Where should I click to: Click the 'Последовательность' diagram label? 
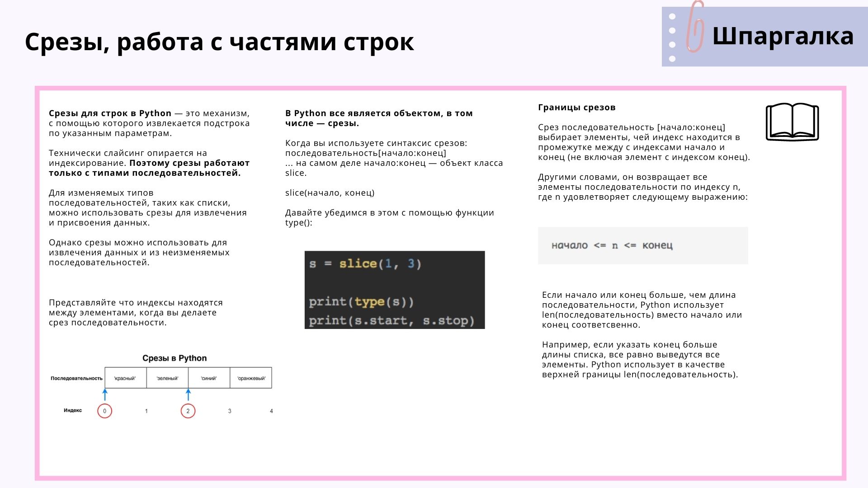click(76, 378)
